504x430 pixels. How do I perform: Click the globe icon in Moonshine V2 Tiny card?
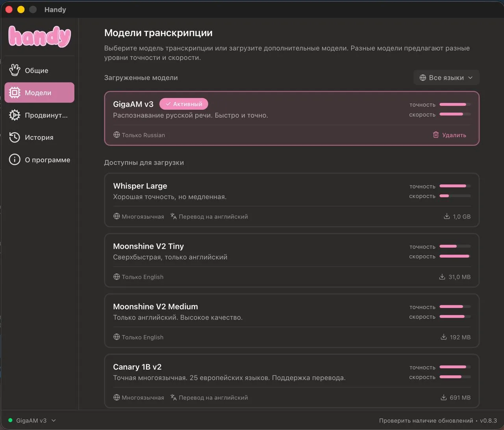(x=117, y=277)
